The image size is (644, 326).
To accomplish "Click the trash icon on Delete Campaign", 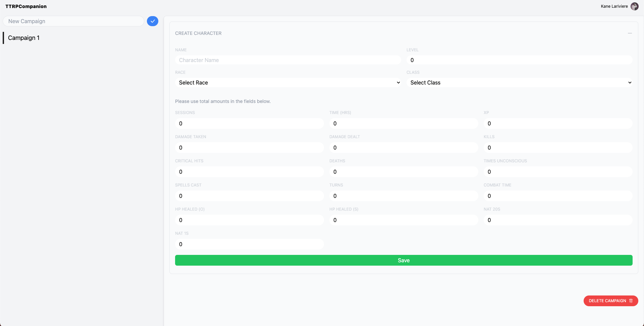I will tap(631, 301).
